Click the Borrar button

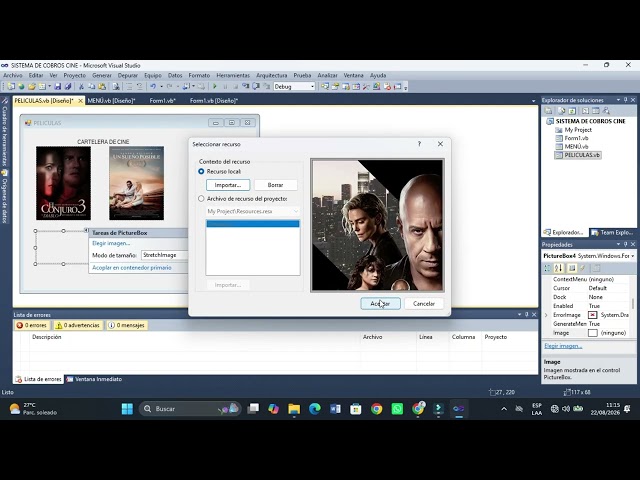pyautogui.click(x=276, y=185)
